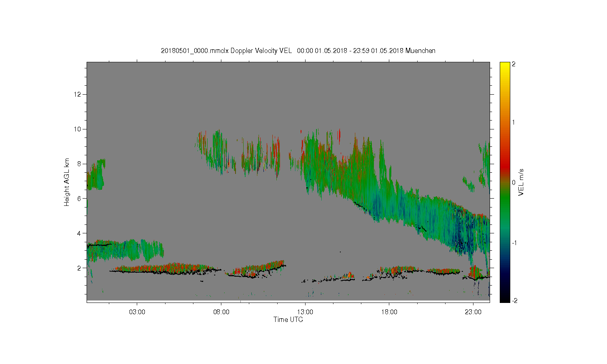Click the 08:00 time tick label
Image resolution: width=607 pixels, height=364 pixels.
click(x=221, y=312)
